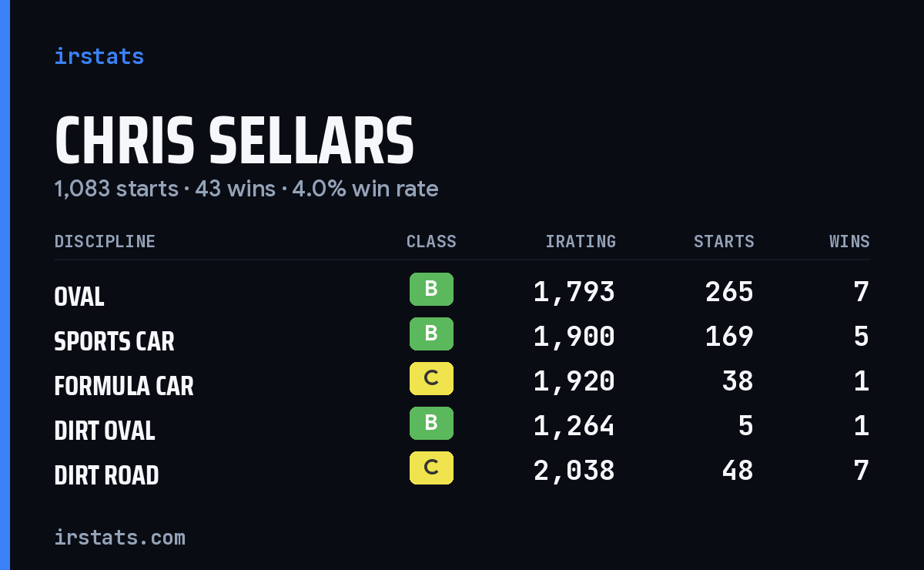Sort by the DISCIPLINE column header
The width and height of the screenshot is (924, 570).
105,242
